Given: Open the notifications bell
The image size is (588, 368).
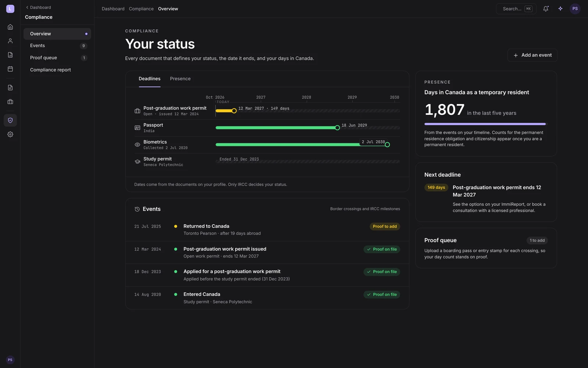Looking at the screenshot, I should click(x=546, y=8).
